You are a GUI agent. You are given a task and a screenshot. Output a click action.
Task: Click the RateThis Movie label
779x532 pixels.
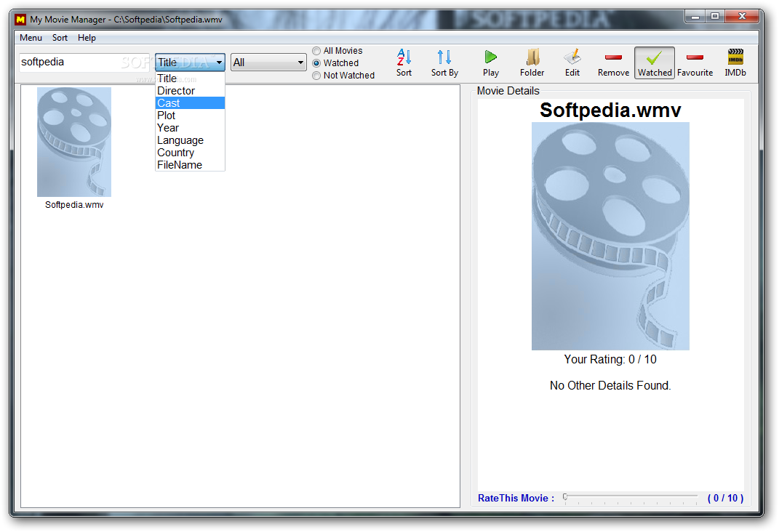point(516,499)
